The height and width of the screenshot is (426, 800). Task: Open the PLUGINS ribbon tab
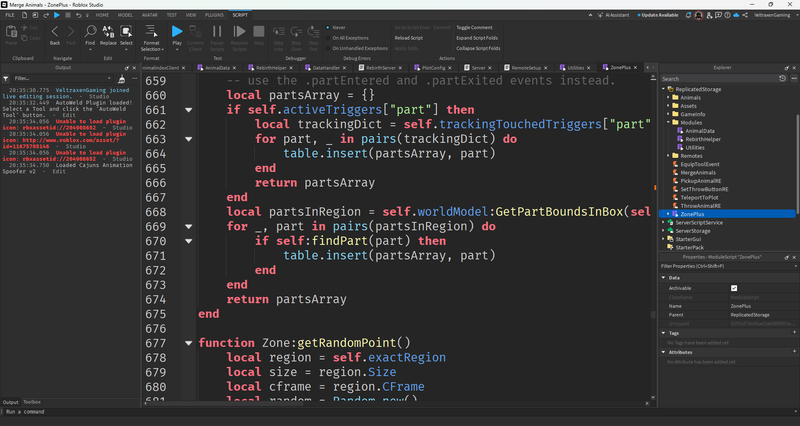(215, 16)
